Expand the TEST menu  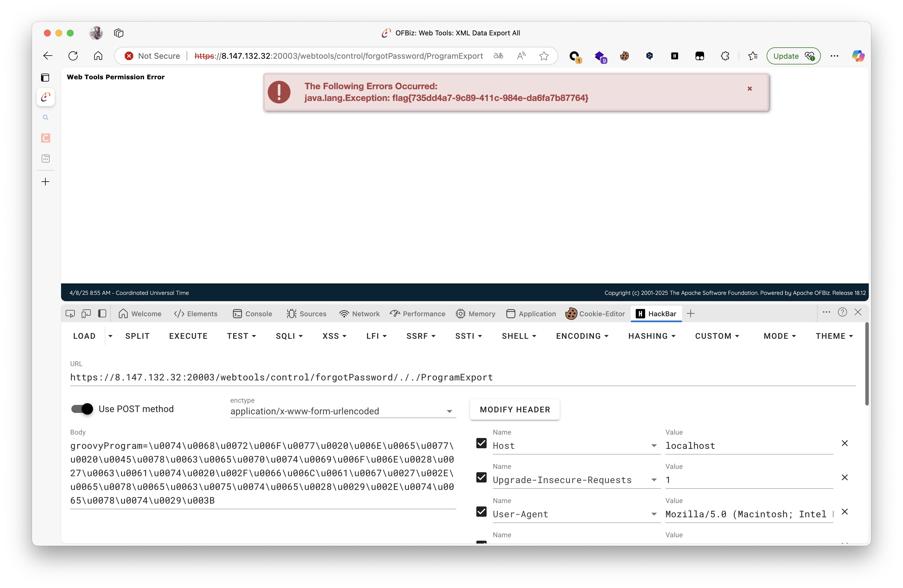[241, 336]
